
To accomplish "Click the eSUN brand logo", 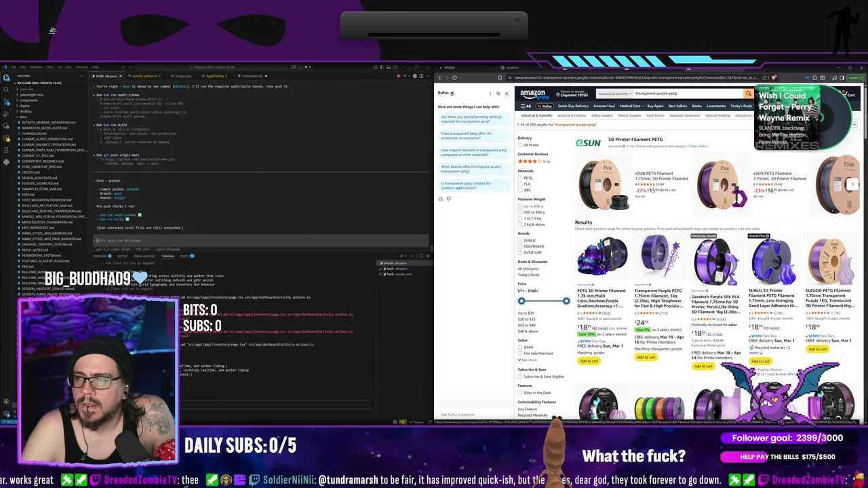I will pyautogui.click(x=588, y=143).
